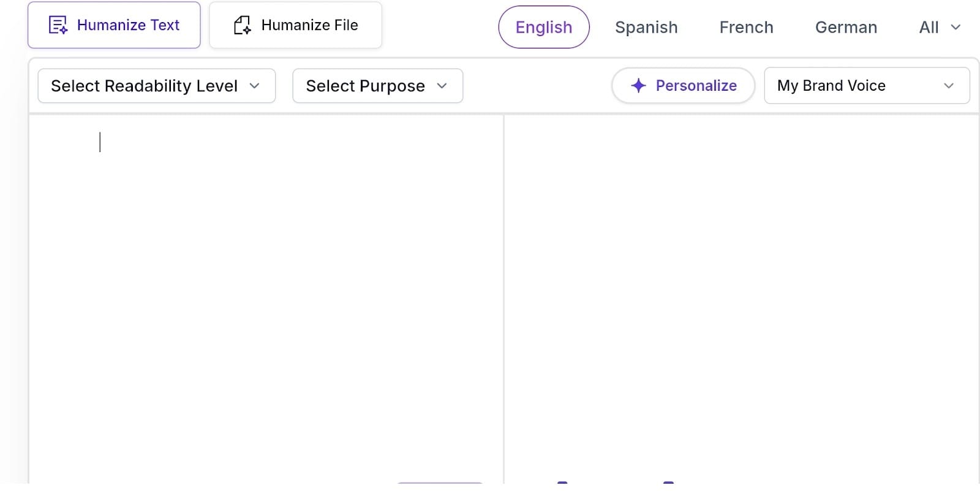Click the chevron beside All
980x491 pixels.
[x=956, y=28]
